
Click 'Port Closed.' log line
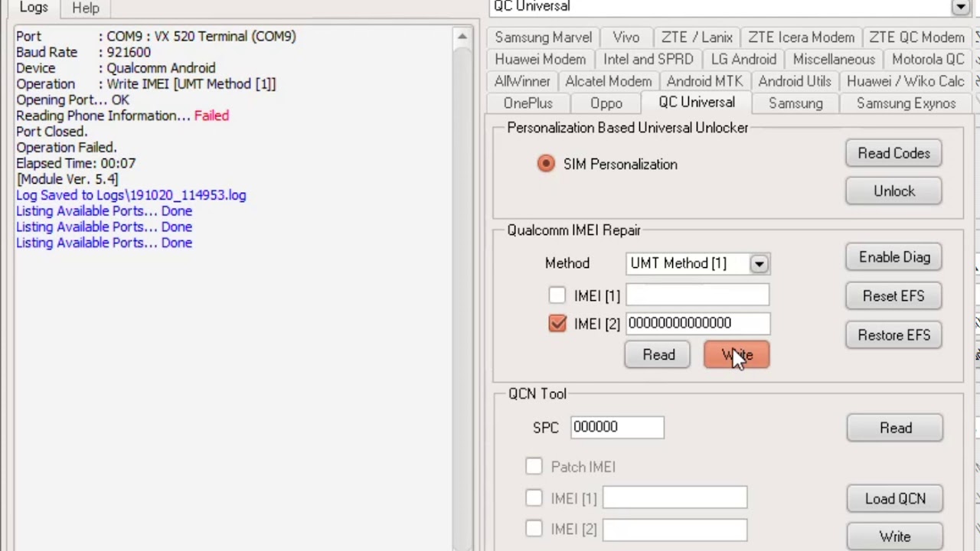coord(51,132)
